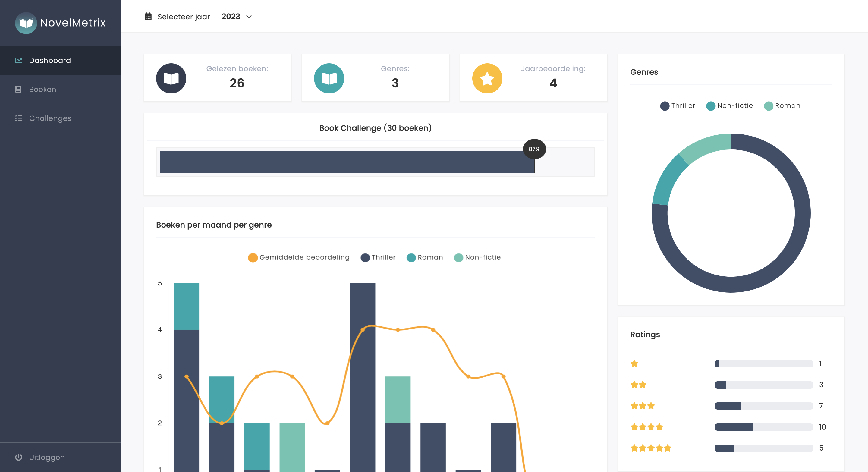This screenshot has width=868, height=472.
Task: Click the tallest Thriller bar in the chart
Action: pos(363,377)
